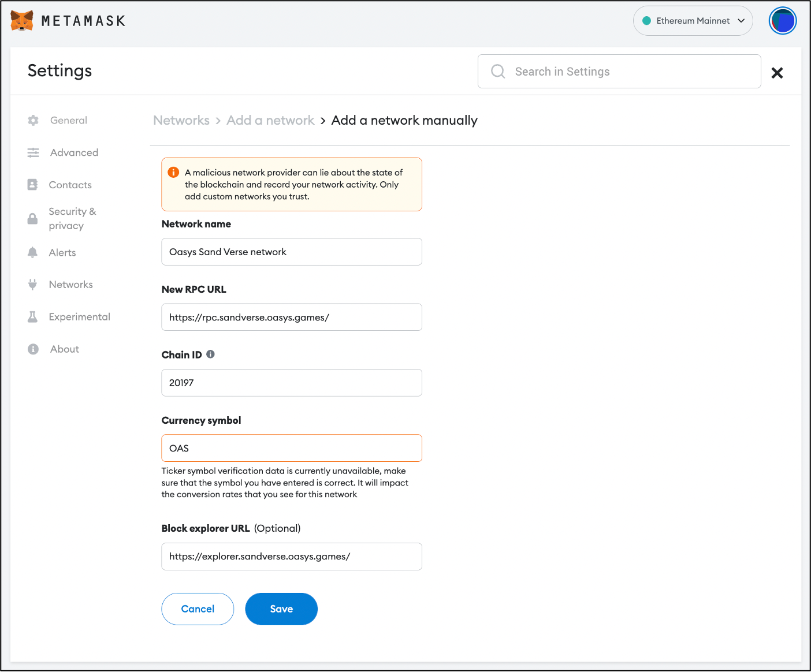The width and height of the screenshot is (811, 672).
Task: Click the Network name input field
Action: click(x=292, y=252)
